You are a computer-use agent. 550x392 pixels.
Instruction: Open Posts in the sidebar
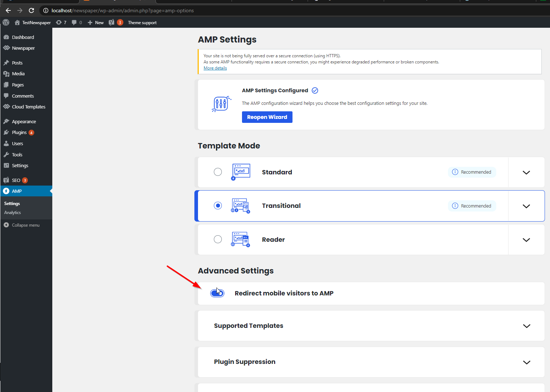[26, 63]
